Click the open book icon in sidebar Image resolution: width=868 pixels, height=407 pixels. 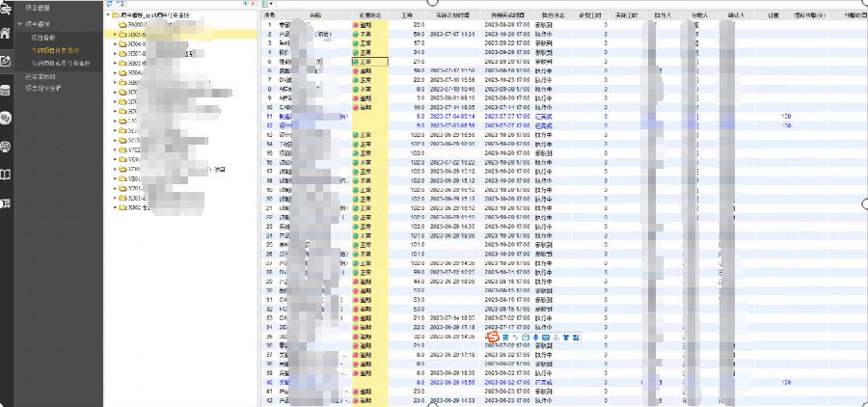[x=6, y=175]
